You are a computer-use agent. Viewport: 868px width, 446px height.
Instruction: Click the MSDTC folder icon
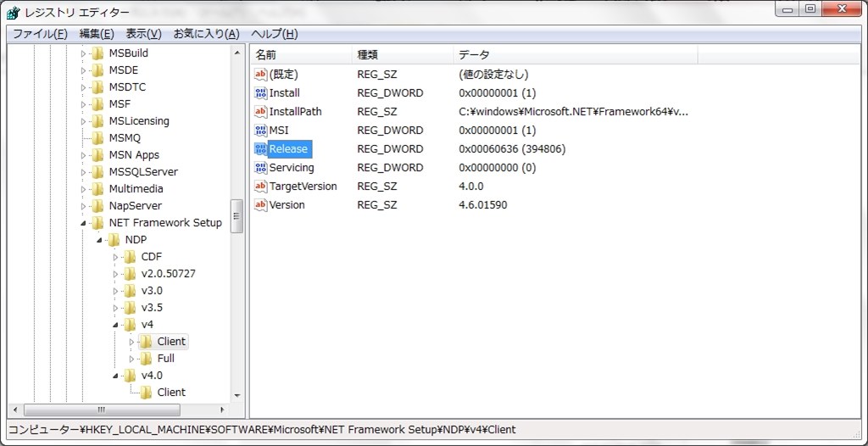click(98, 87)
